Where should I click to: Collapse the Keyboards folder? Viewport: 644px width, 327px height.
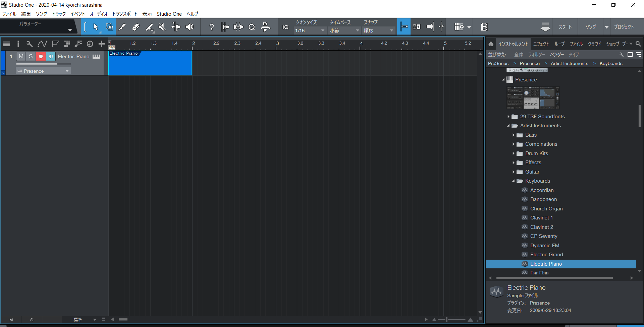tap(514, 181)
